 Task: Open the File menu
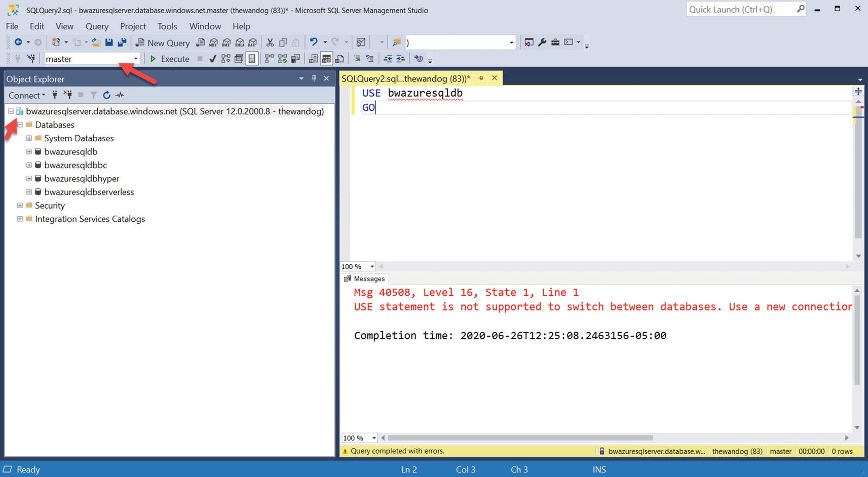point(12,26)
